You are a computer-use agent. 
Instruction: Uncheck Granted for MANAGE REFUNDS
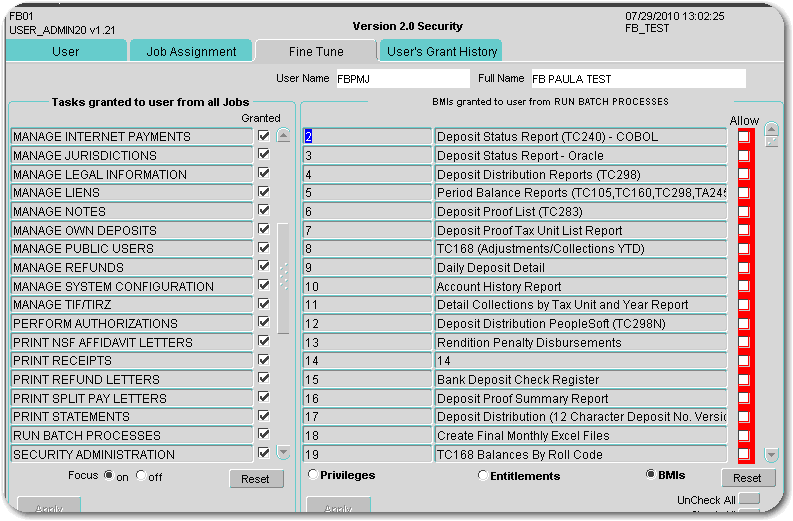pos(263,266)
